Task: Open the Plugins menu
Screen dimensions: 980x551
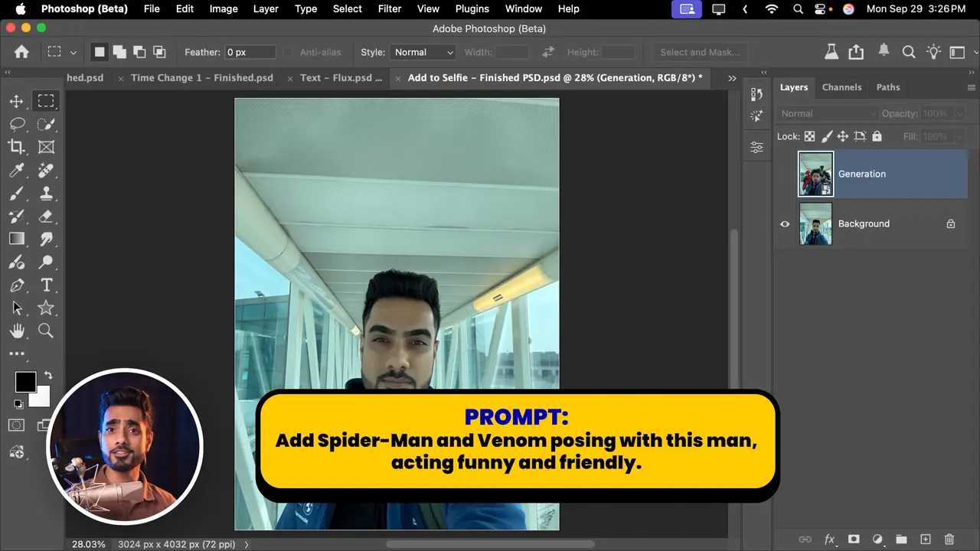Action: 472,9
